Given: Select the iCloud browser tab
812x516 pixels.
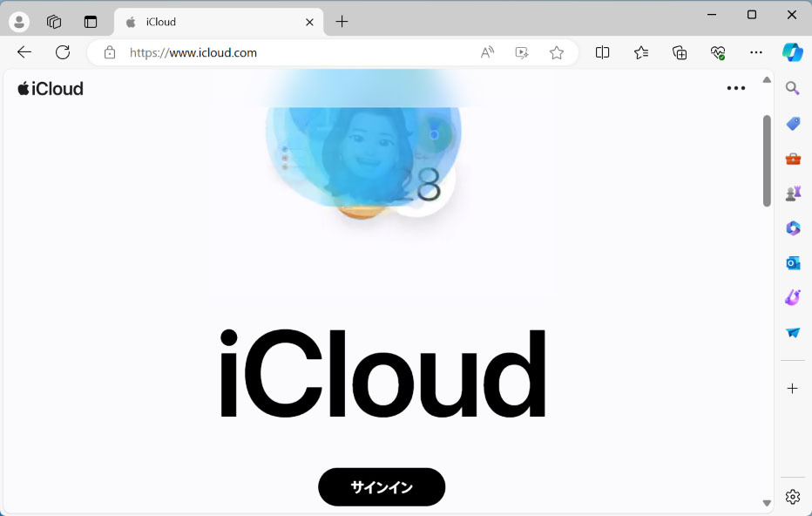Looking at the screenshot, I should pyautogui.click(x=219, y=23).
